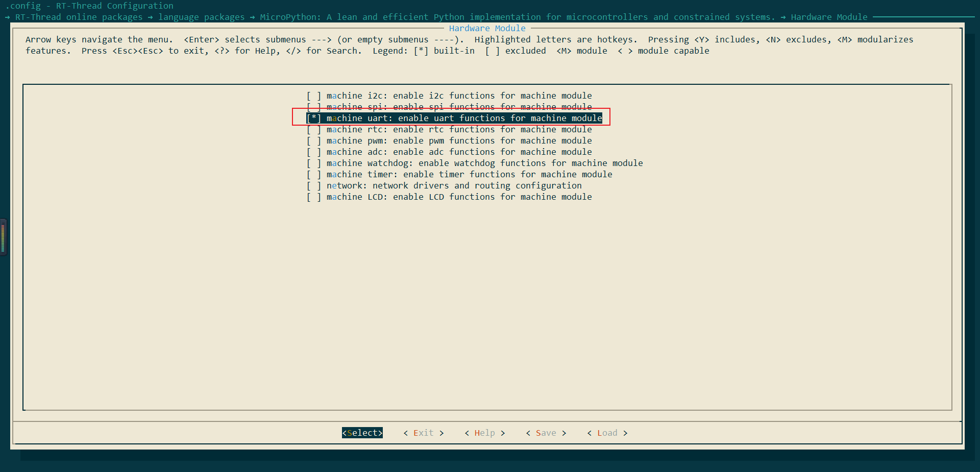This screenshot has height=472, width=980.
Task: Enable machine timer checkbox
Action: (x=313, y=174)
